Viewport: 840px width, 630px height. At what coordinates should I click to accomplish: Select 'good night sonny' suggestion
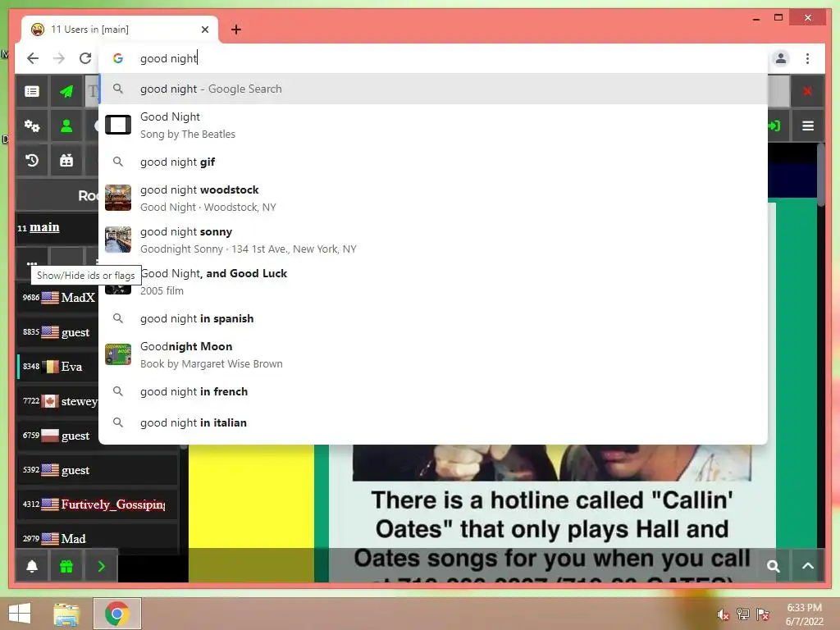[433, 240]
